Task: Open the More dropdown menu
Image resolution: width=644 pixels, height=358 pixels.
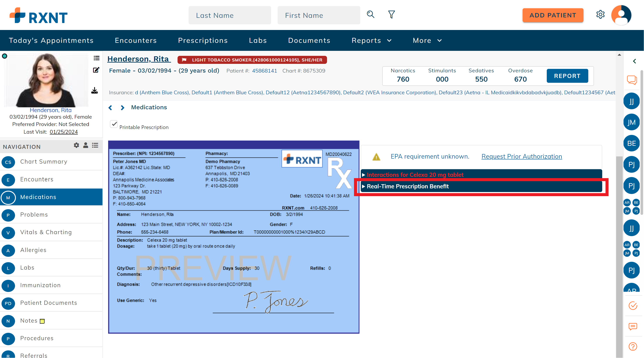Action: coord(427,40)
